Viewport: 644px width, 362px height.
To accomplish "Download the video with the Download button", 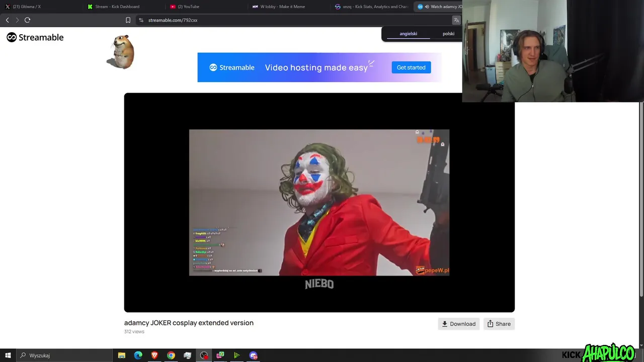I will coord(458,324).
